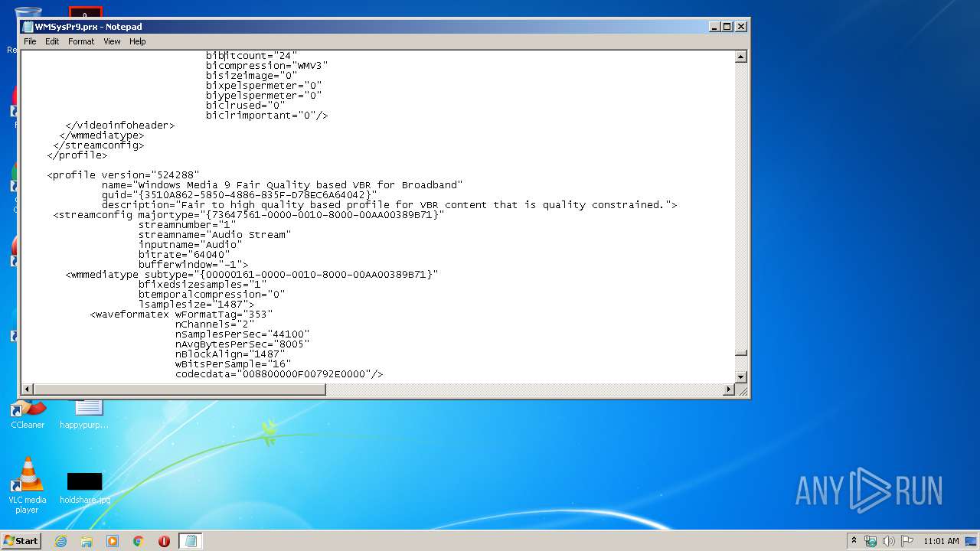Screen dimensions: 980x551
Task: Open the View menu
Action: 112,41
